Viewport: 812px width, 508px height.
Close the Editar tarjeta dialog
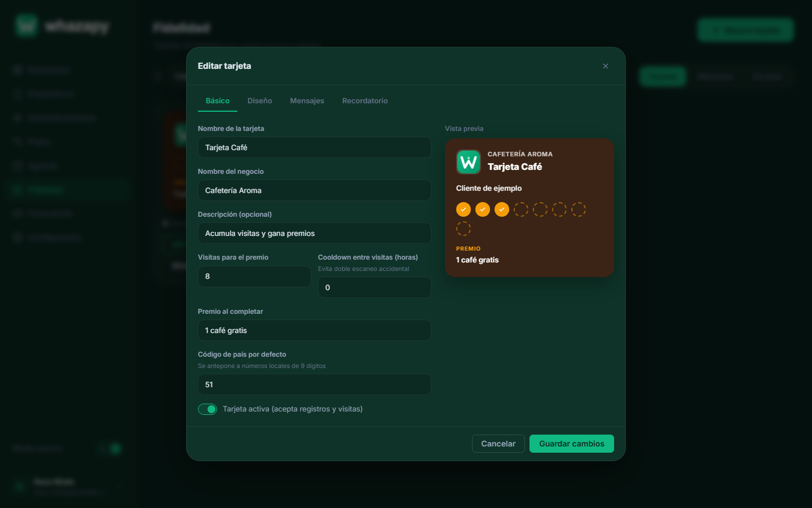click(x=606, y=66)
